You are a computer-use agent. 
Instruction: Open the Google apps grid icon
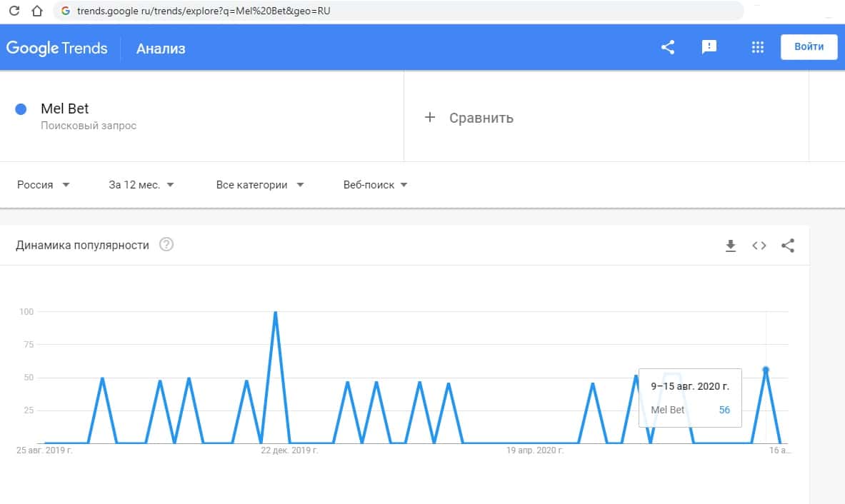(758, 48)
